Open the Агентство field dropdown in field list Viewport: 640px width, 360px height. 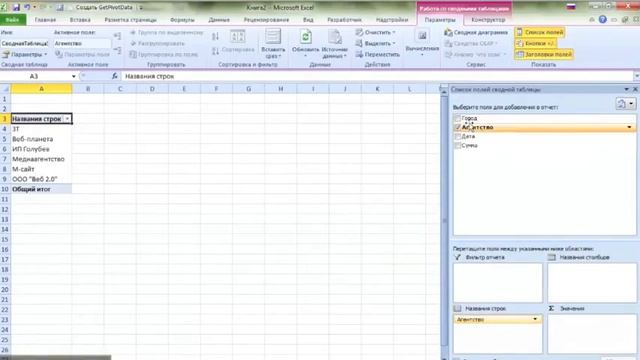(629, 127)
